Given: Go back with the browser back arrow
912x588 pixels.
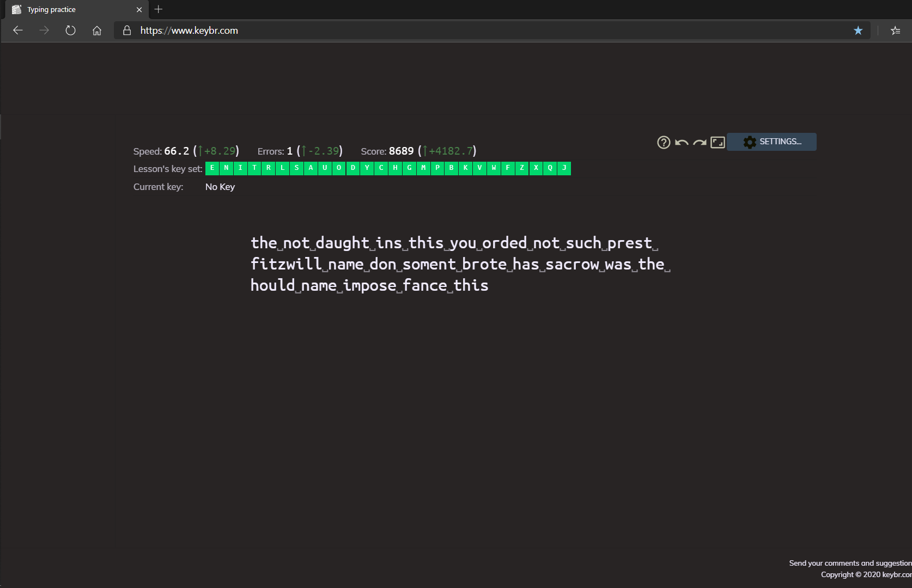Looking at the screenshot, I should (x=18, y=30).
